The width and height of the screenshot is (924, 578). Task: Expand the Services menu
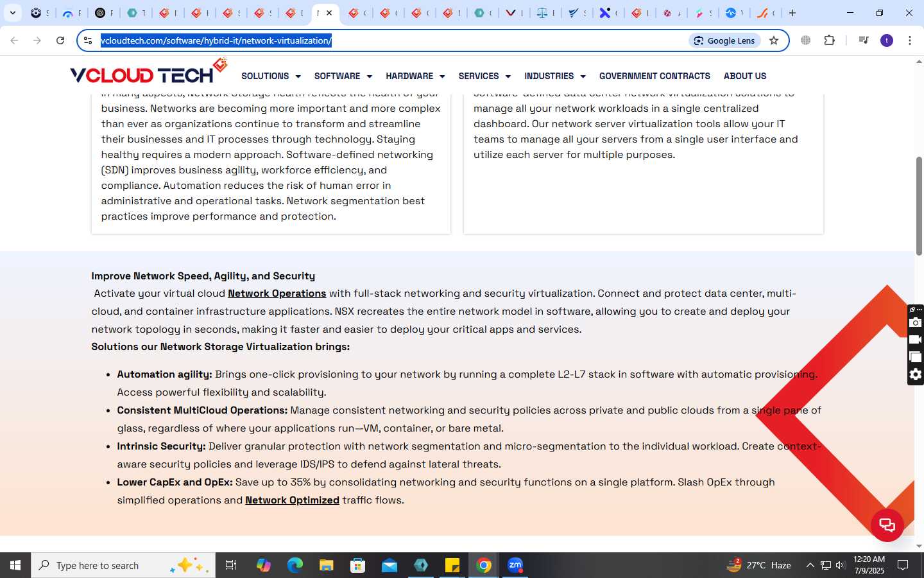[484, 76]
